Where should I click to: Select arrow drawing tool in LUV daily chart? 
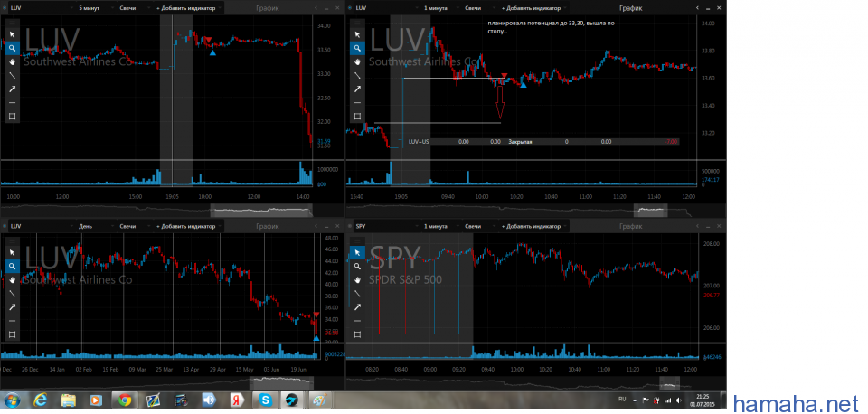point(12,307)
